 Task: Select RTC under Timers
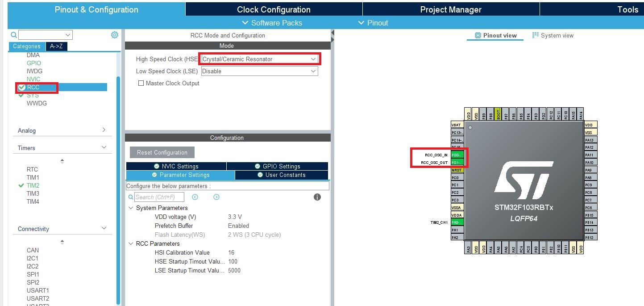point(32,169)
